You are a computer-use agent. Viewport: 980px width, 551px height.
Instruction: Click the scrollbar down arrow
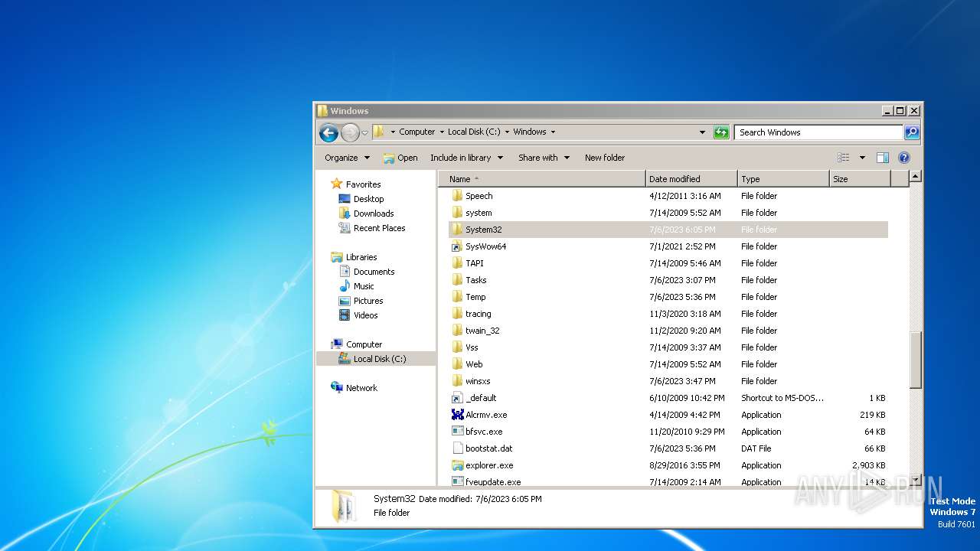click(915, 479)
